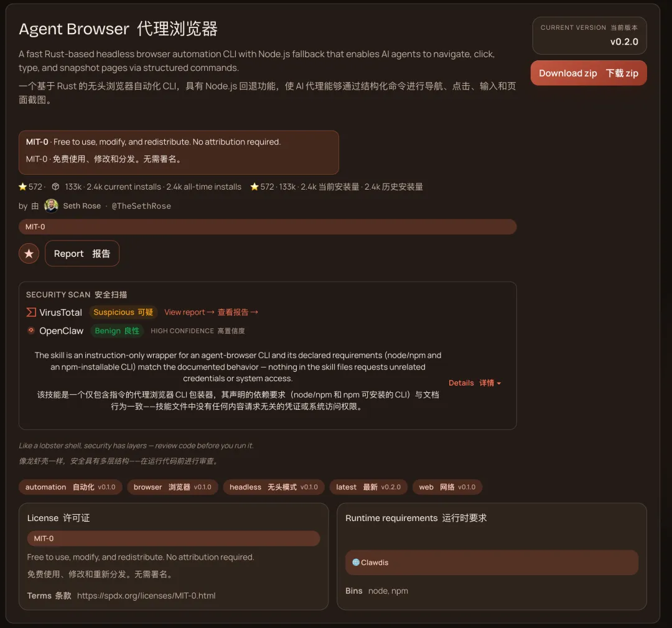Select the browser v0.1.0 tag
This screenshot has height=628, width=672.
[x=172, y=487]
